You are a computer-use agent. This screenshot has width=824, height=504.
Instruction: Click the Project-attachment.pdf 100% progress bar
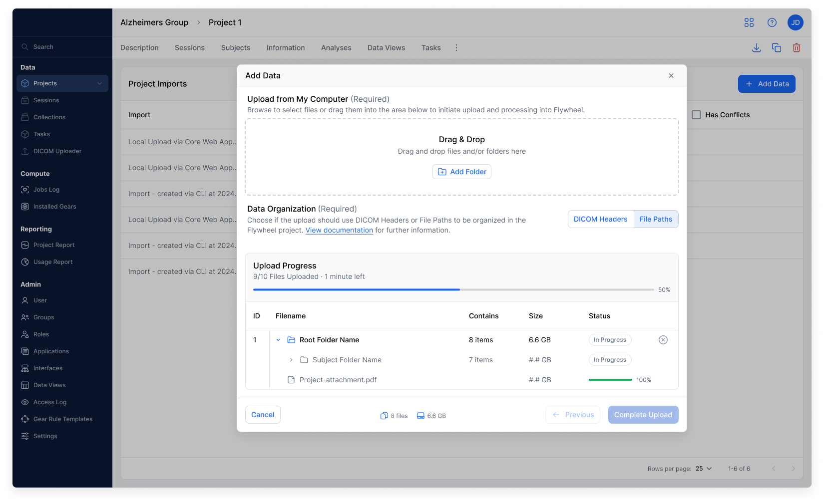pos(610,380)
